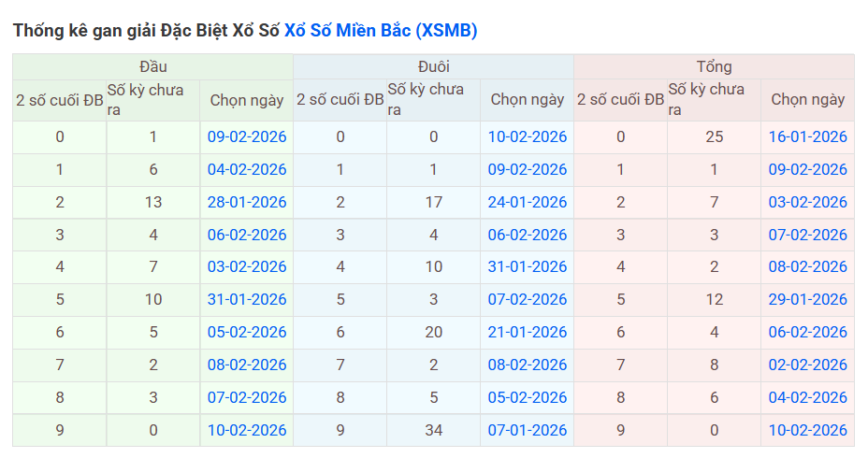Select date 10-02-2026 in the Đuôi section
This screenshot has width=868, height=458.
click(528, 137)
